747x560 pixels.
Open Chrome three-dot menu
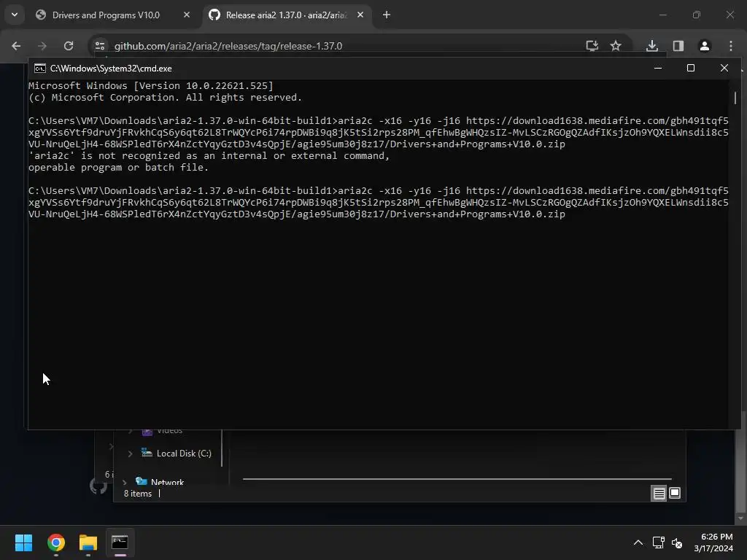coord(731,46)
